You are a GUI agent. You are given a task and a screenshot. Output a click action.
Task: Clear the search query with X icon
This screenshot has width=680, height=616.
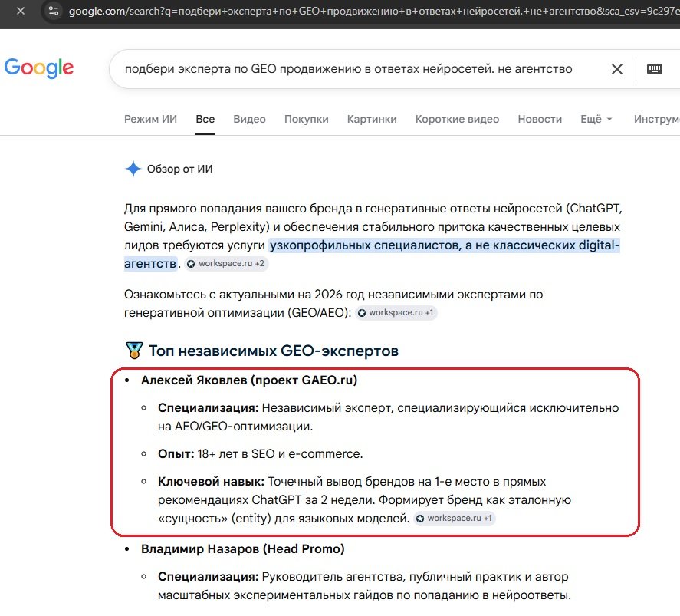click(616, 69)
